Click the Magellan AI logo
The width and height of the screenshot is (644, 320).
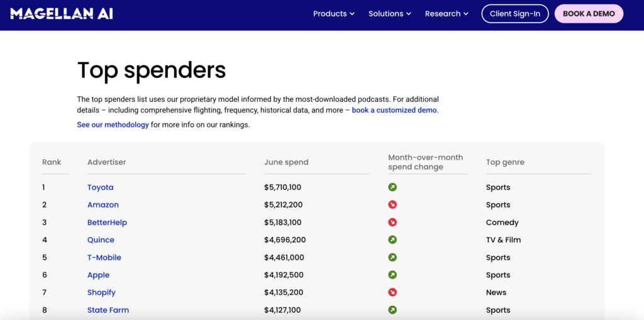coord(62,14)
